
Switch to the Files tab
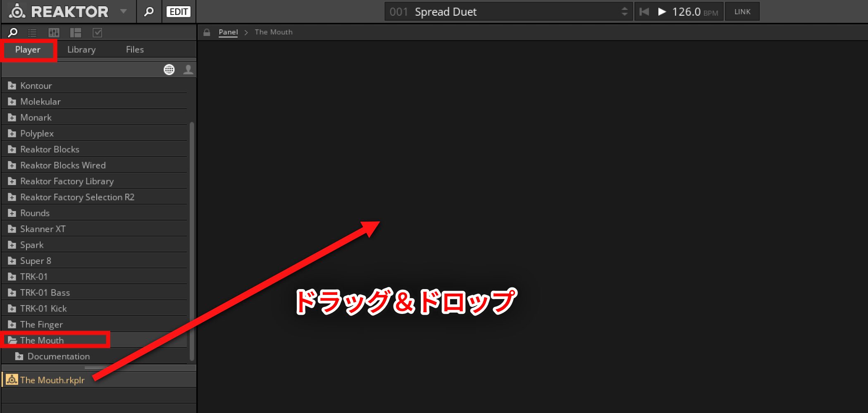[135, 50]
